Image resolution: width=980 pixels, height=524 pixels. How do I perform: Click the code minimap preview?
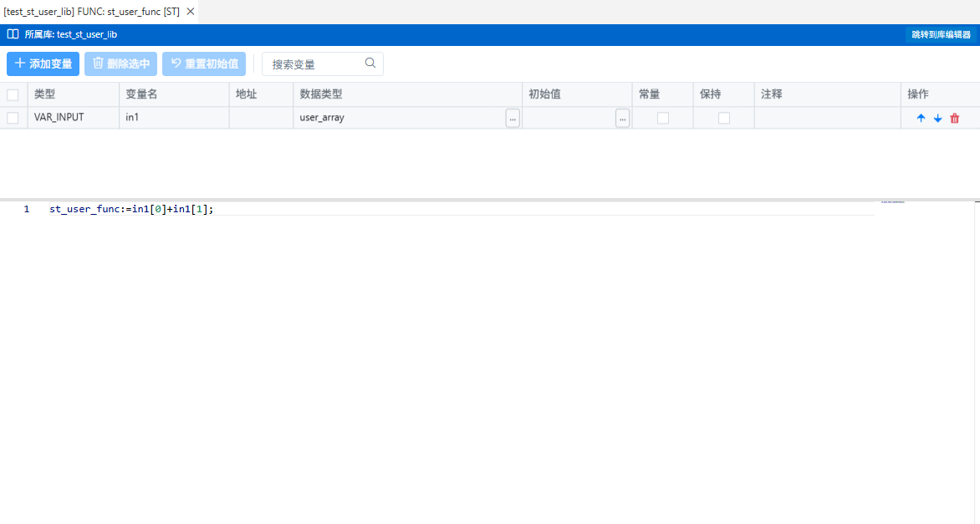892,202
